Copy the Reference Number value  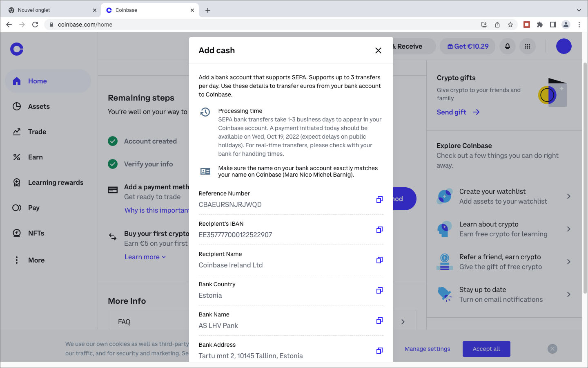tap(379, 200)
